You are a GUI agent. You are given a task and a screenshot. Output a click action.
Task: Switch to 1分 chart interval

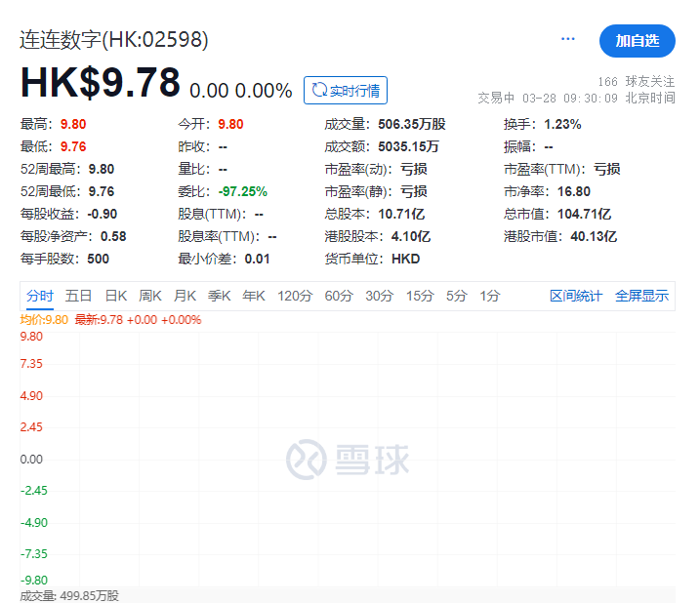pos(490,296)
